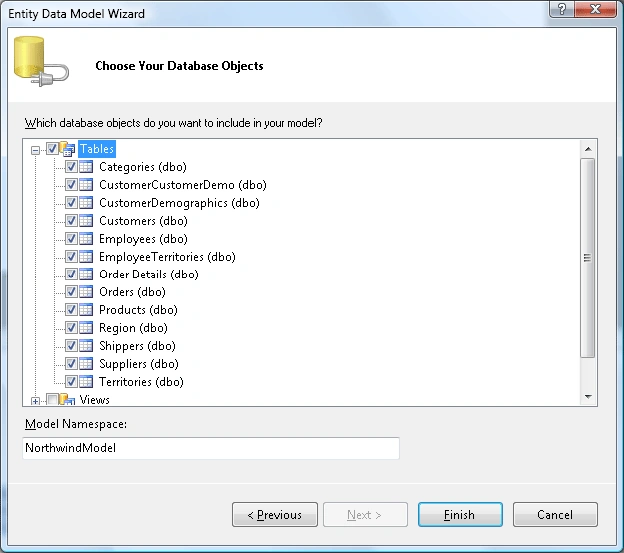
Task: Uncheck the Suppliers (dbo) checkbox
Action: click(x=71, y=363)
